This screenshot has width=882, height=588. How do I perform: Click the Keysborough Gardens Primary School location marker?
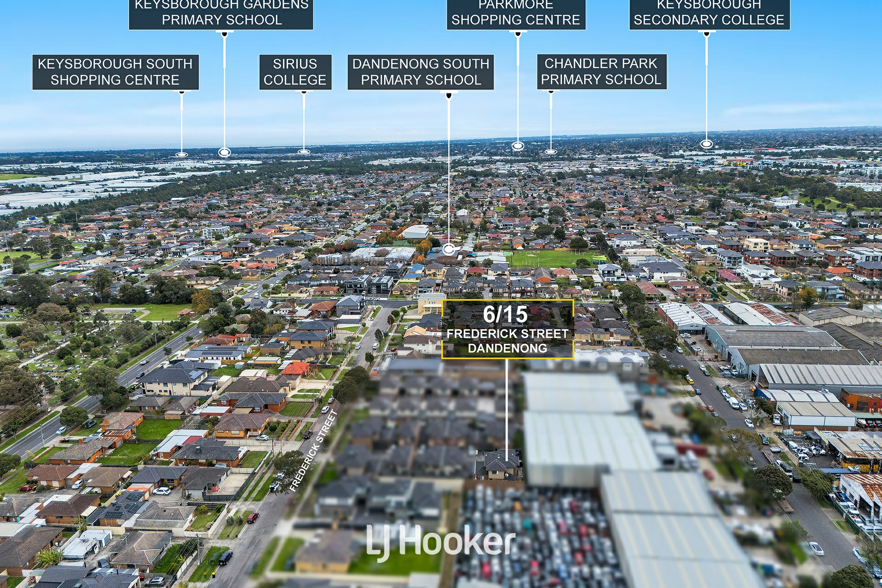pyautogui.click(x=224, y=152)
